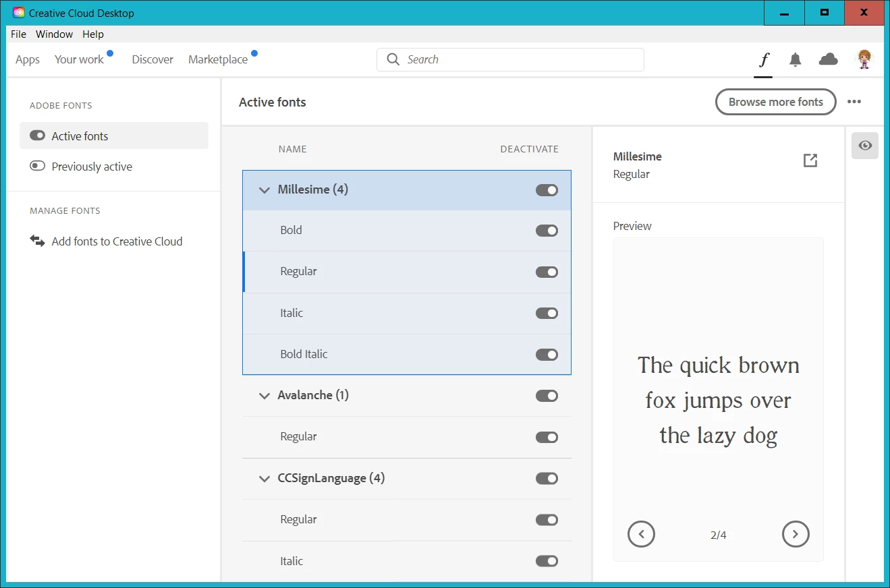Click the search magnifier icon

(393, 59)
